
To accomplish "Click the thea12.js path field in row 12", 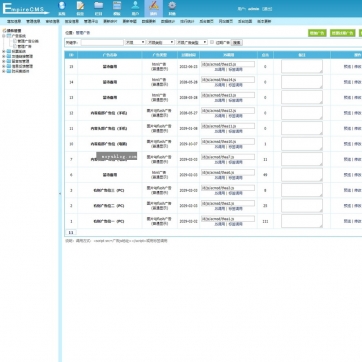I will [228, 110].
